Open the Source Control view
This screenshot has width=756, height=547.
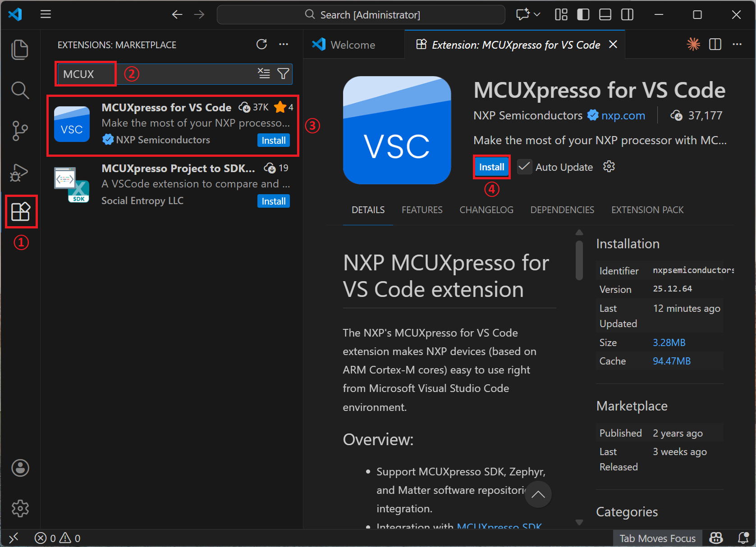point(20,131)
